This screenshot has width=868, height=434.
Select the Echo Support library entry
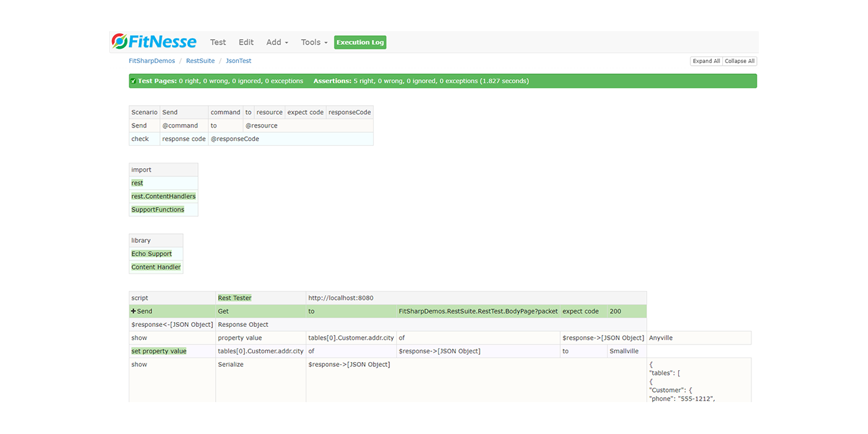(151, 254)
